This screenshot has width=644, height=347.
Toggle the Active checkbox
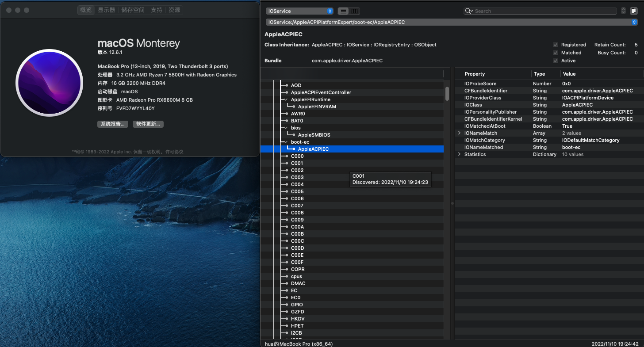pyautogui.click(x=556, y=61)
